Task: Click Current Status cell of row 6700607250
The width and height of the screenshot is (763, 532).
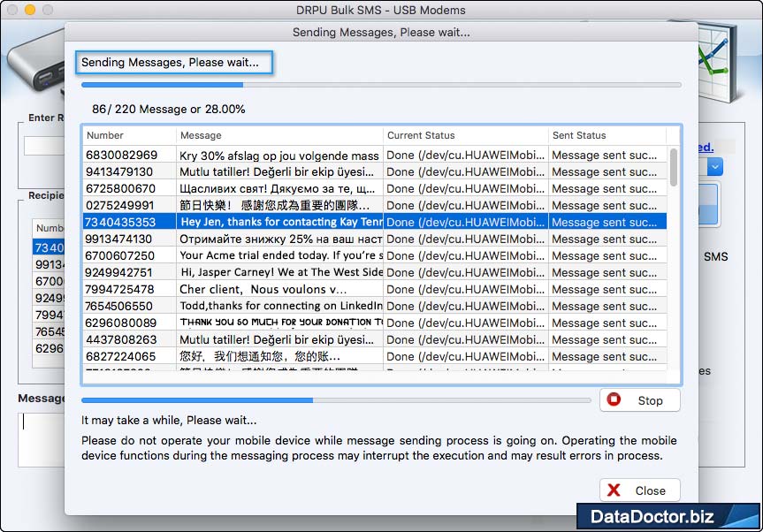Action: coord(466,255)
